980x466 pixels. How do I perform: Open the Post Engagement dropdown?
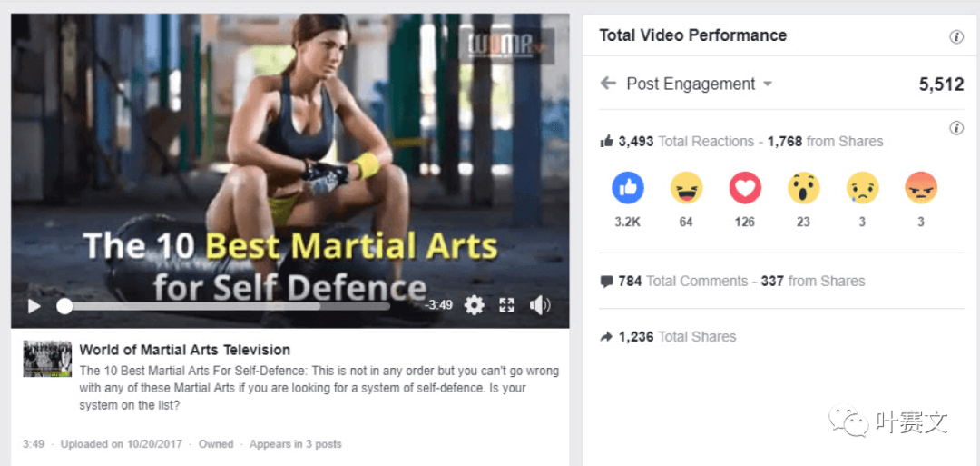point(700,84)
